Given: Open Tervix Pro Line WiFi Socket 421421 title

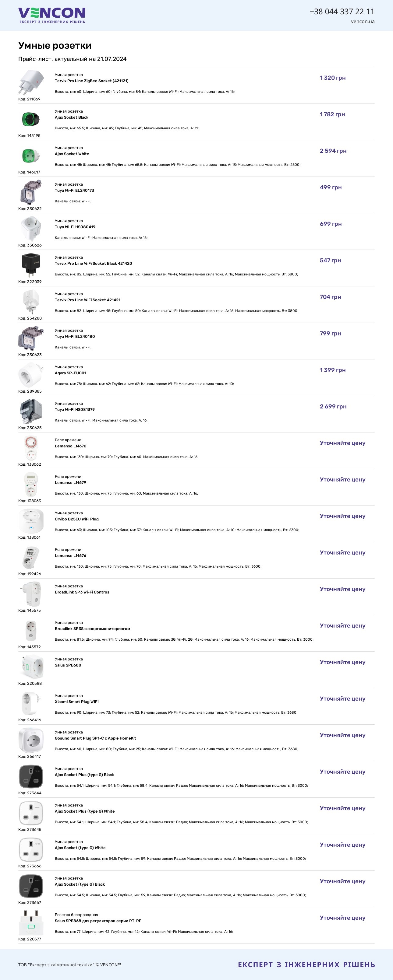Looking at the screenshot, I should [x=88, y=300].
